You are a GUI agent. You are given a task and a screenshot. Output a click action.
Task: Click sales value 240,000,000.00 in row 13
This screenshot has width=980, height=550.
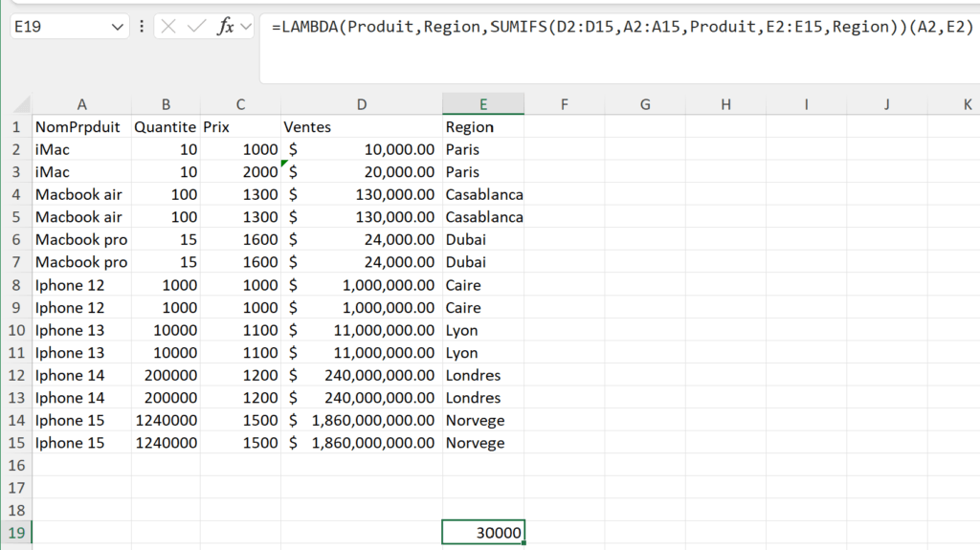362,398
